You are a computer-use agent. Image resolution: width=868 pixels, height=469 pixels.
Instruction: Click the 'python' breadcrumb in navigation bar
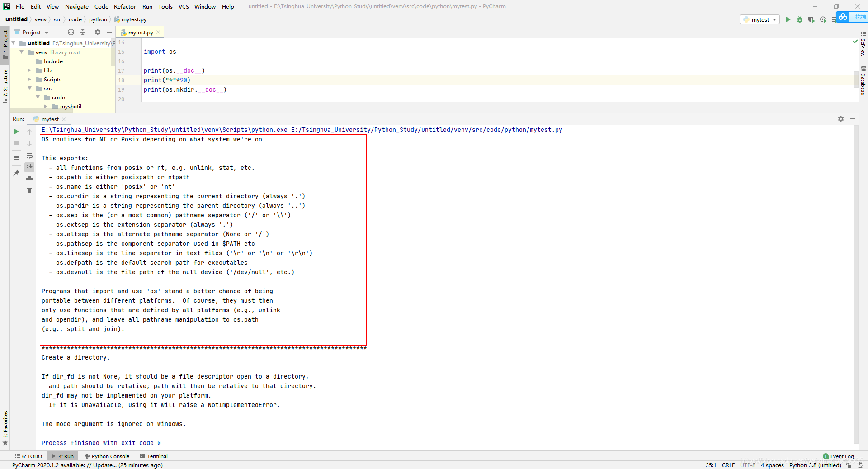(98, 19)
